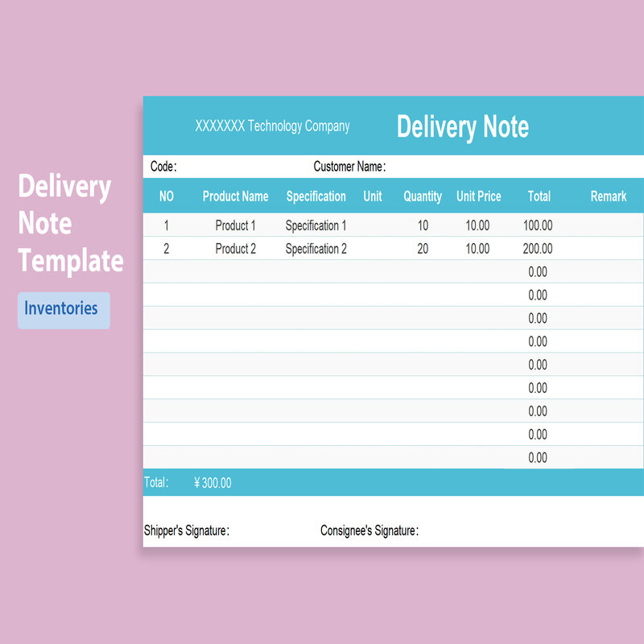Click the Unit Price column header

pyautogui.click(x=478, y=196)
